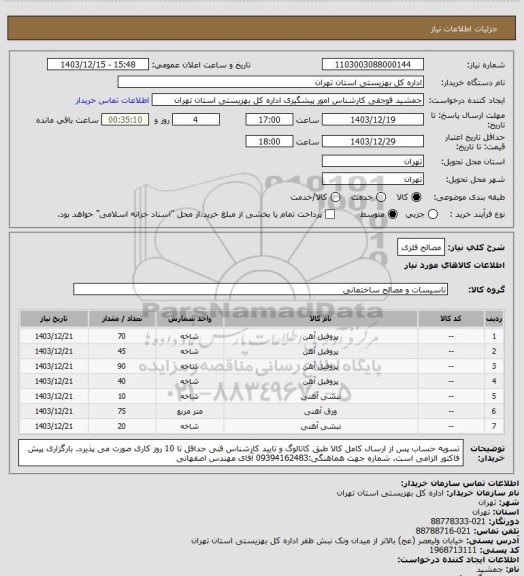This screenshot has height=576, width=524.
Task: Choose the جزیی purchase type radio
Action: 433,214
